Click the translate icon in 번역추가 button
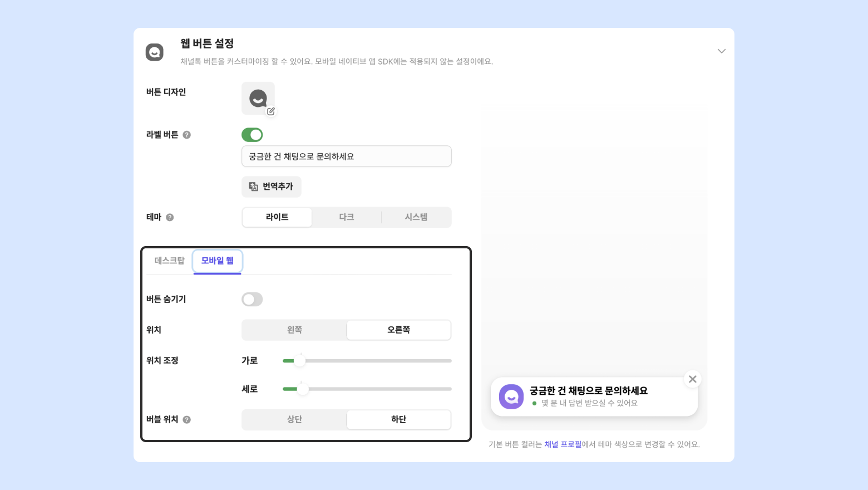The height and width of the screenshot is (490, 868). [254, 187]
